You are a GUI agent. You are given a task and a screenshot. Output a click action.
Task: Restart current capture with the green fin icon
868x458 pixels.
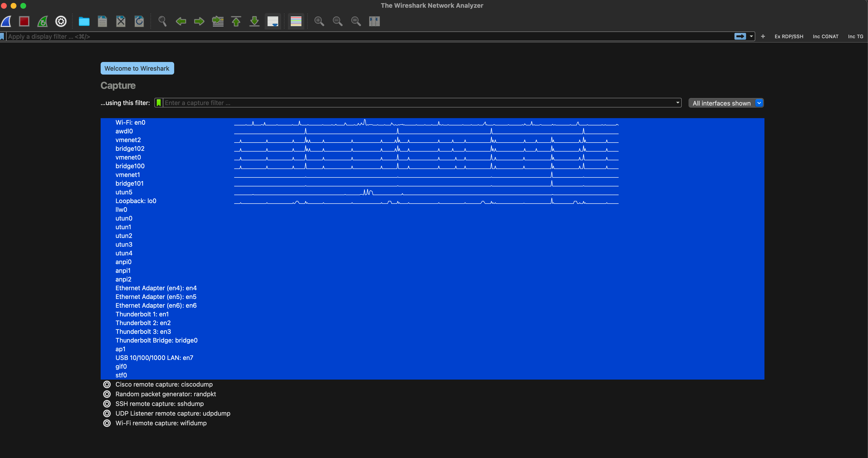pos(43,21)
